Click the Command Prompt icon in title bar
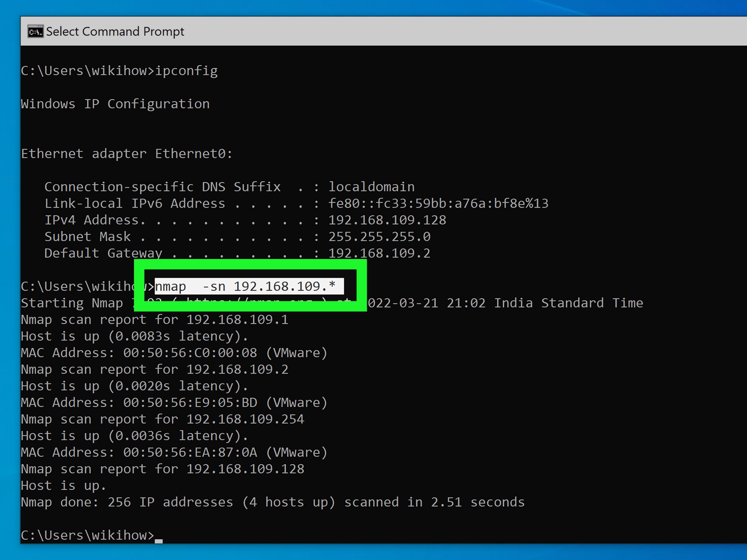The image size is (747, 560). coord(36,32)
